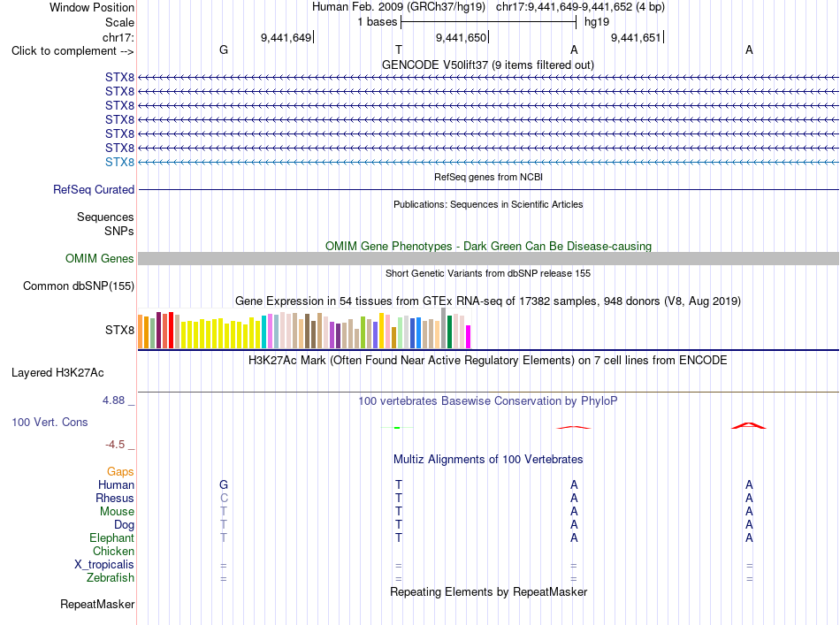Click 'chr17:9,441,649-9,441,652 (4 bp)' position text

[x=580, y=7]
